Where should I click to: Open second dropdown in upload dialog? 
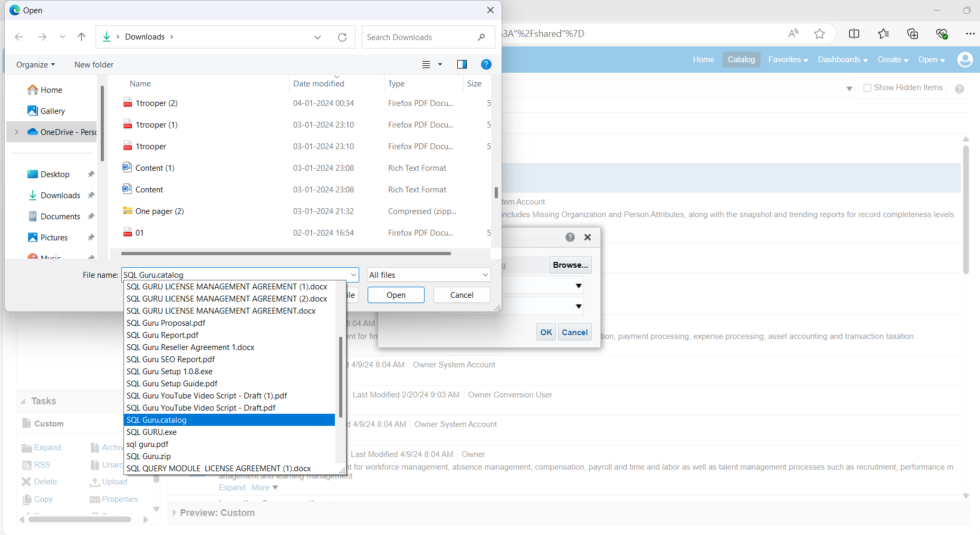tap(579, 306)
